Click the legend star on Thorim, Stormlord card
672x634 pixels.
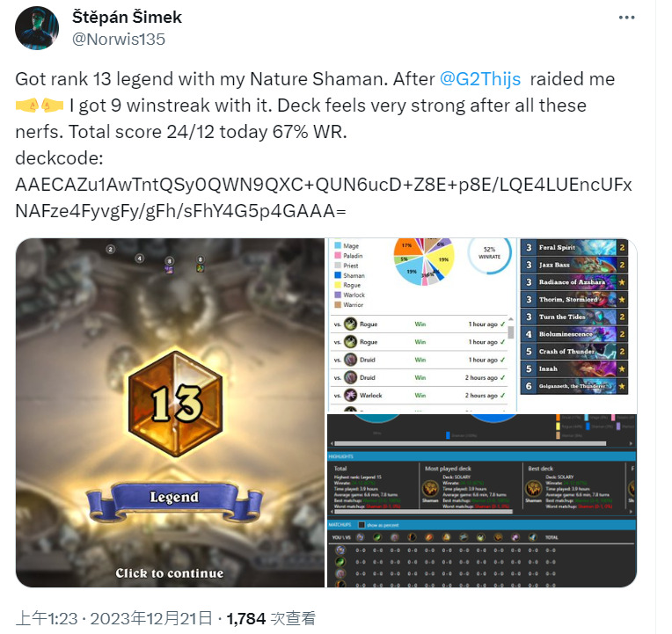(622, 300)
